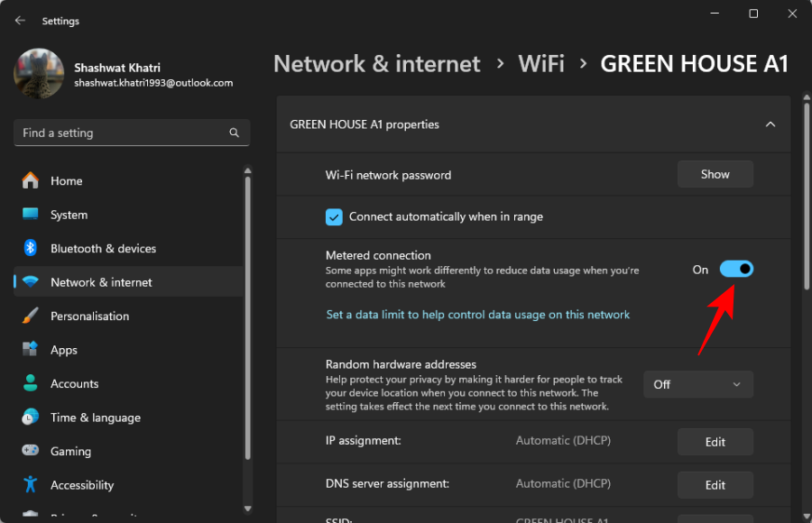Click the Find a setting search box
This screenshot has height=523, width=812.
tap(122, 133)
